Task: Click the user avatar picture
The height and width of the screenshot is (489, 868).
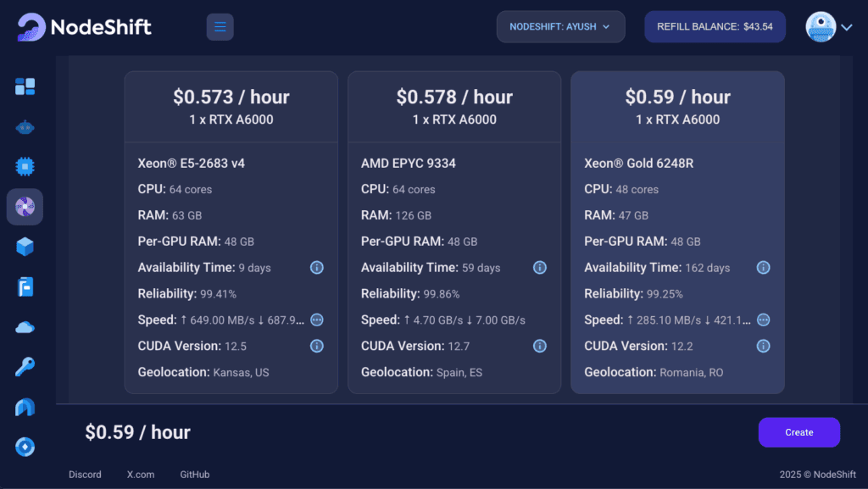Action: (821, 26)
